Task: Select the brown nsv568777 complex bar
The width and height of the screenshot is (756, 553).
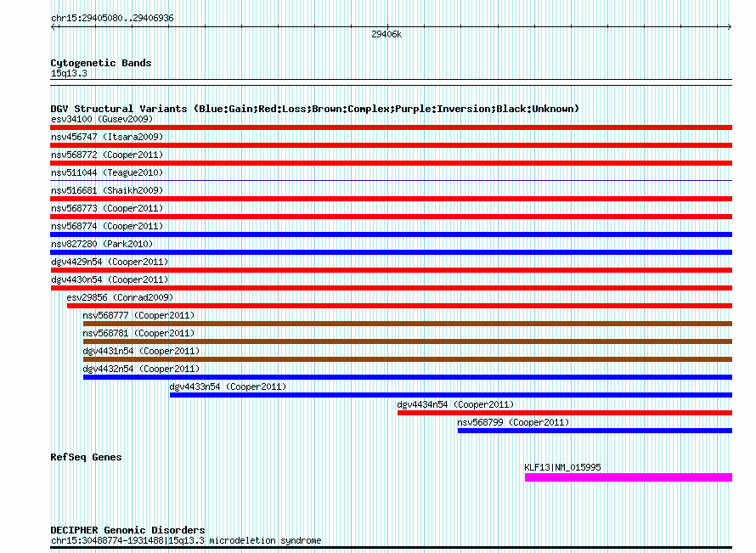Action: [x=408, y=324]
